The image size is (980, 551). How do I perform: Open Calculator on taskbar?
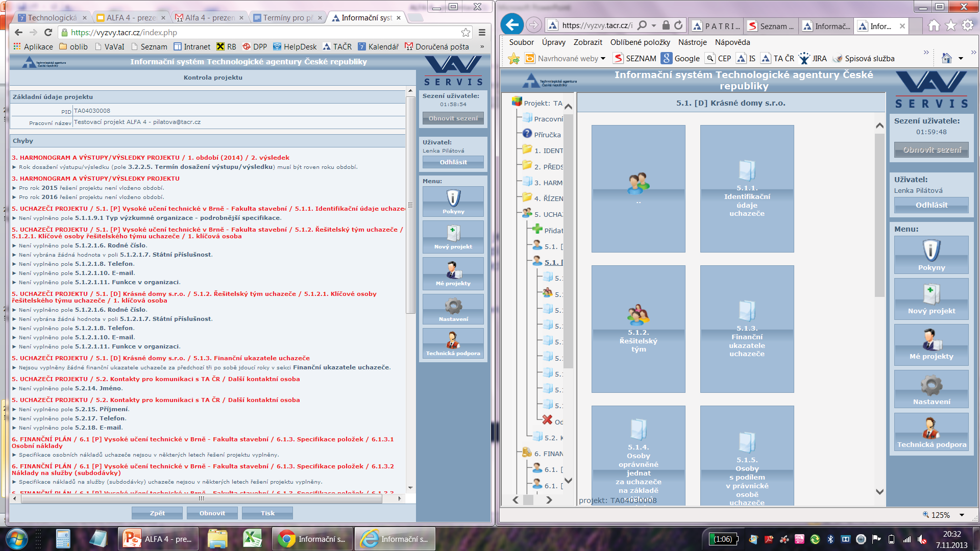(63, 539)
